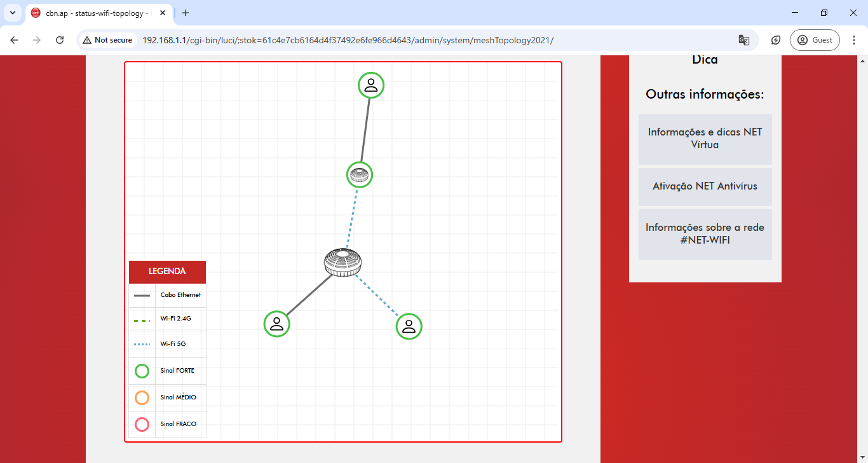Viewport: 868px width, 463px height.
Task: Go back to the previous page
Action: (14, 40)
